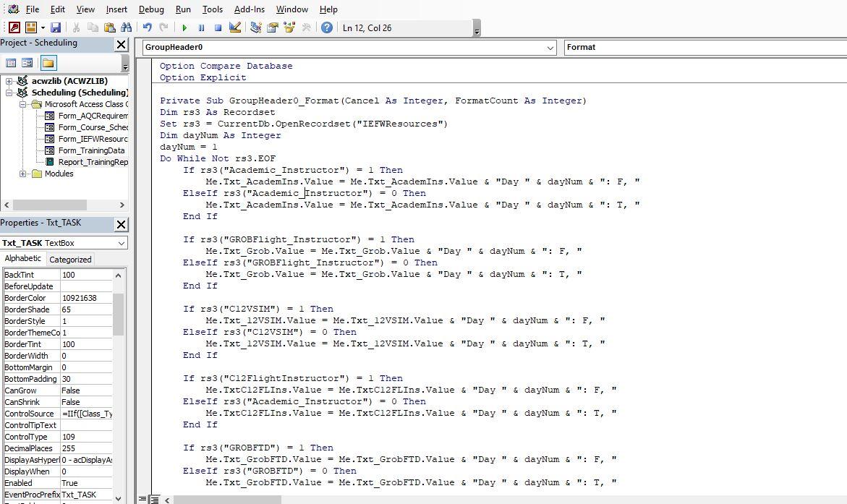This screenshot has width=847, height=504.
Task: Switch to Microsoft Access view
Action: pyautogui.click(x=14, y=27)
